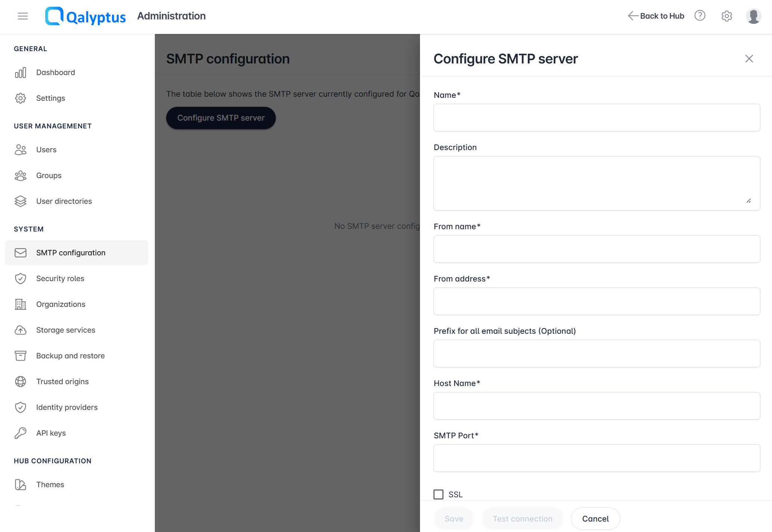772x532 pixels.
Task: Open Security roles
Action: coord(60,278)
